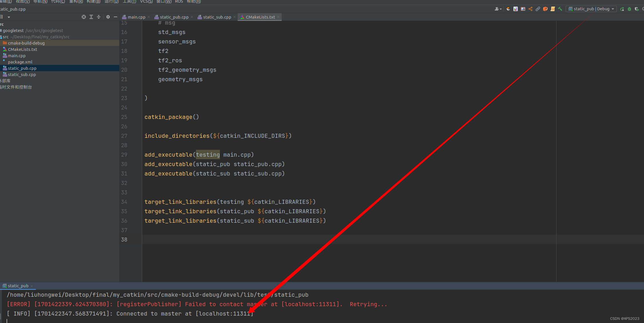This screenshot has height=323, width=644.
Task: Hide the project tool window
Action: tap(116, 17)
